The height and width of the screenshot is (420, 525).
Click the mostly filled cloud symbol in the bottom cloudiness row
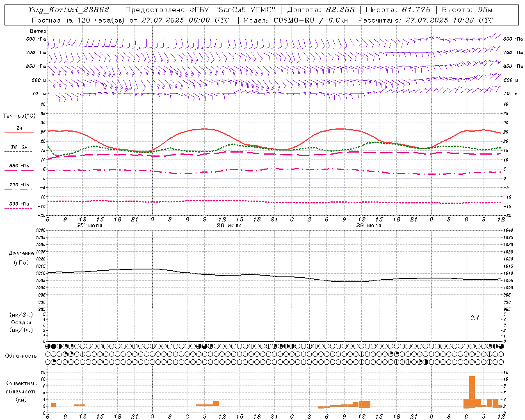[425, 362]
